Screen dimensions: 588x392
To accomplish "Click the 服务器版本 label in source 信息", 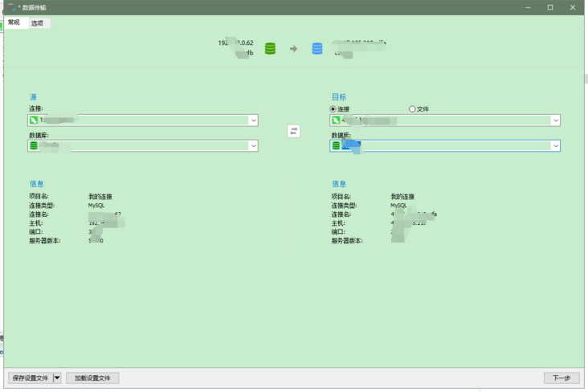I will [45, 241].
